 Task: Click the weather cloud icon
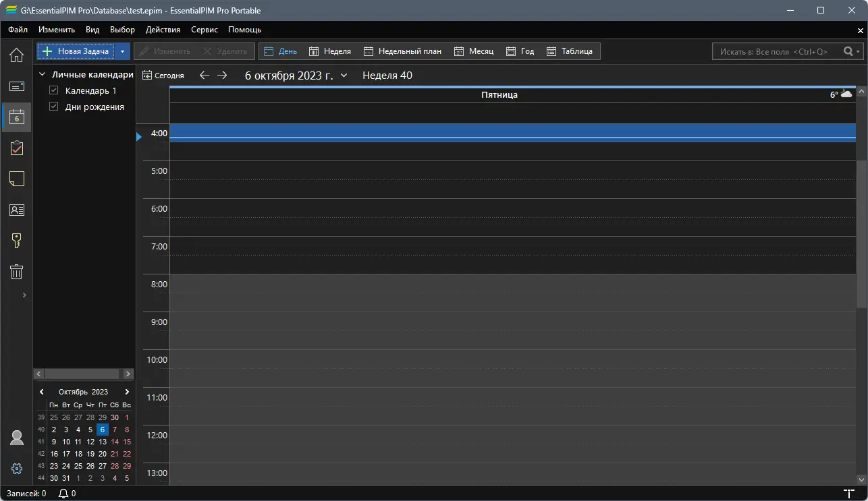[x=846, y=94]
